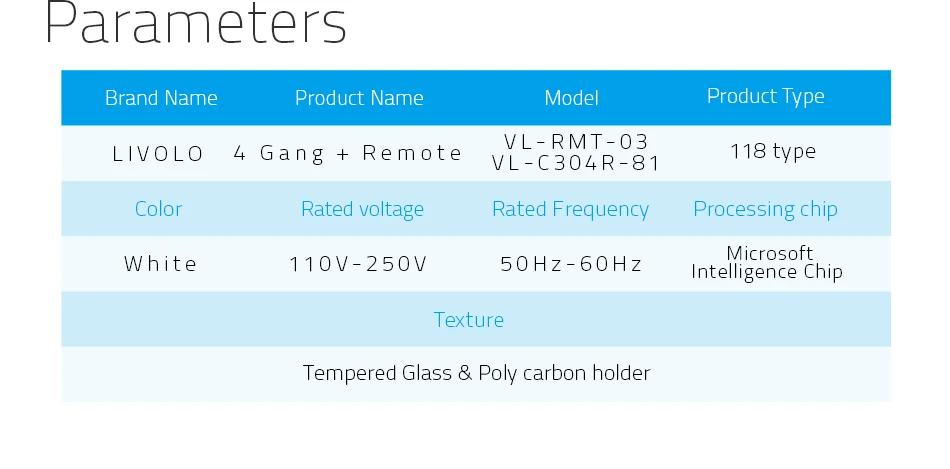Click the Product Type header
950x469 pixels.
coord(766,96)
